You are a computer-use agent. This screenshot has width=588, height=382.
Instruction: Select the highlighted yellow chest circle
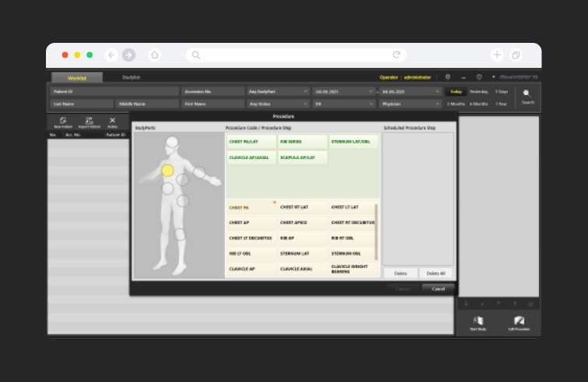point(167,171)
